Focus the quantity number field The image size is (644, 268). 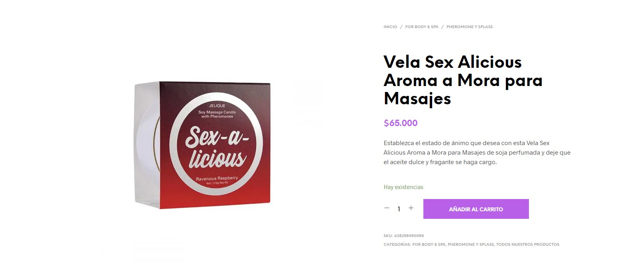pos(399,209)
